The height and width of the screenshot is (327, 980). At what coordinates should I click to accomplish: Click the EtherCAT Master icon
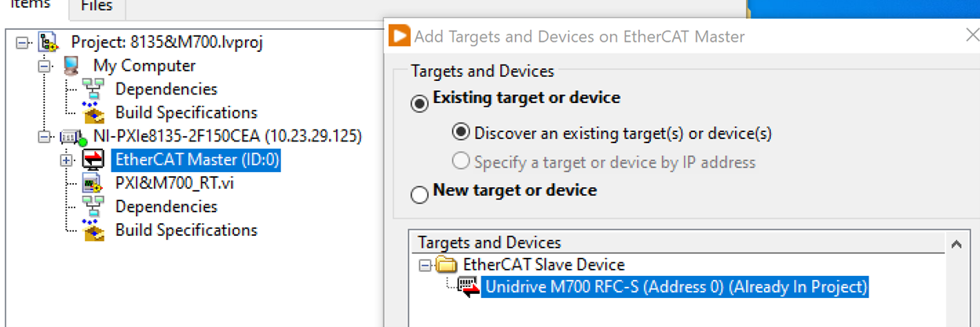click(93, 160)
